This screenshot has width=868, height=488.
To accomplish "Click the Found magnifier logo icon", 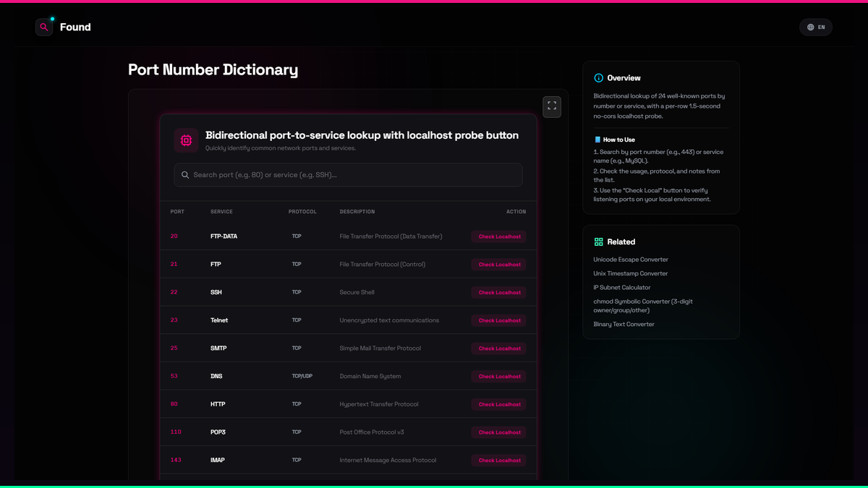I will click(x=44, y=27).
